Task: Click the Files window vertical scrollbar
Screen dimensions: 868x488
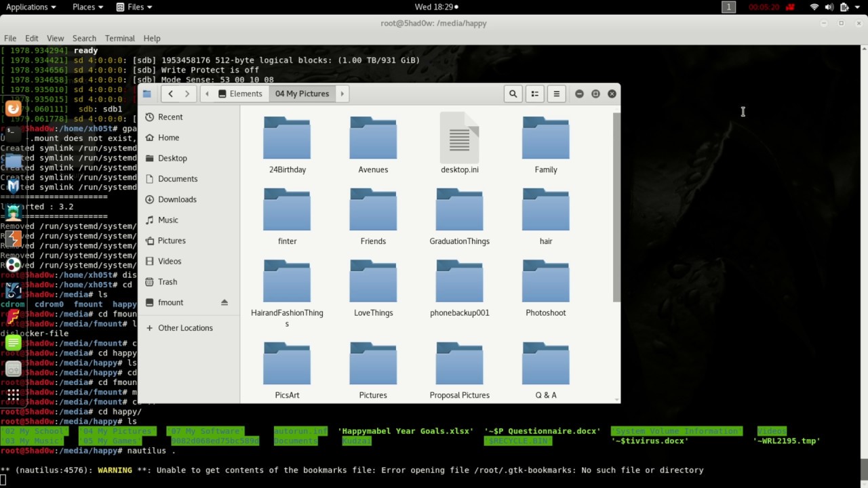Action: click(616, 207)
